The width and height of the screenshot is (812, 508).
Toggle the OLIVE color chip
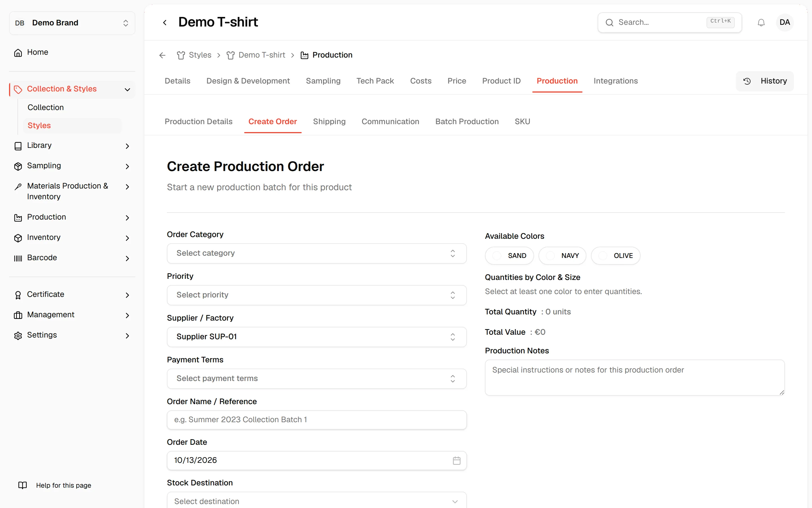tap(615, 256)
